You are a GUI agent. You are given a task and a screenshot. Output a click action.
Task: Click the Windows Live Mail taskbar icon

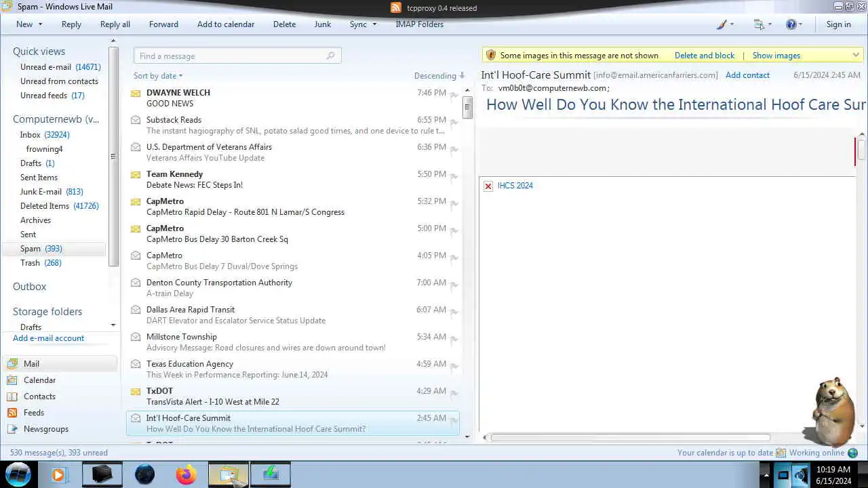(228, 474)
